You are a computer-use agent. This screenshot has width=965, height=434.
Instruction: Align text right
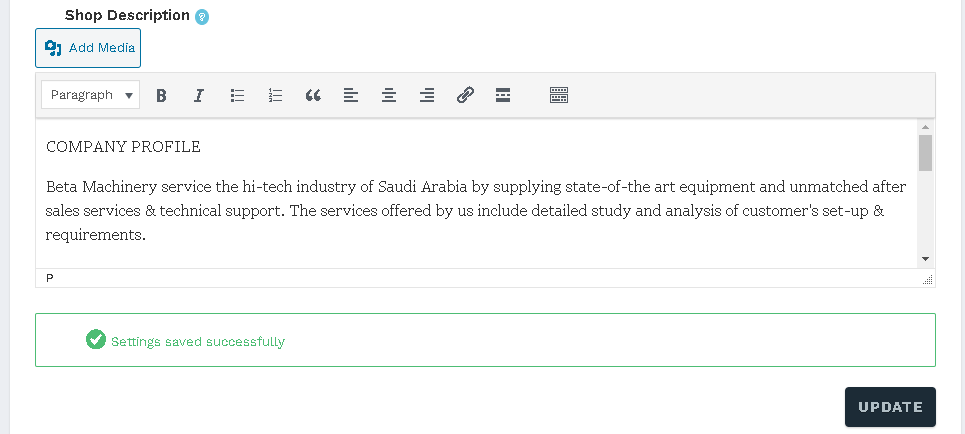pos(427,95)
